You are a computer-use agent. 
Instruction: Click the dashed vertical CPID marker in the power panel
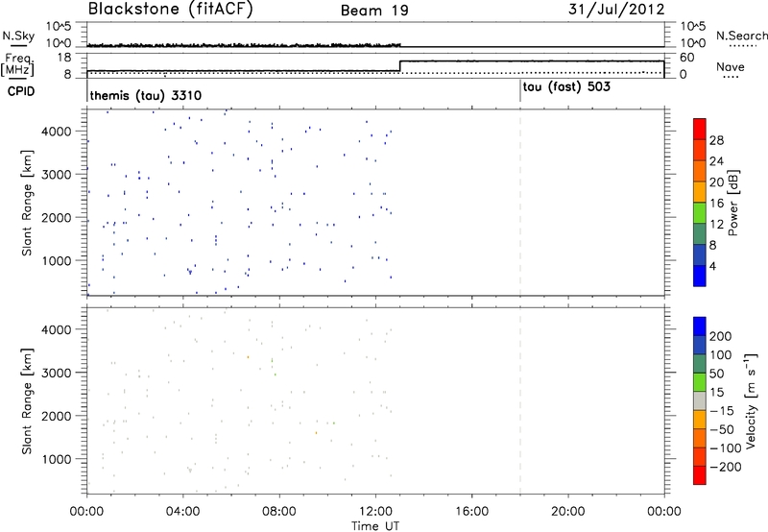point(520,203)
